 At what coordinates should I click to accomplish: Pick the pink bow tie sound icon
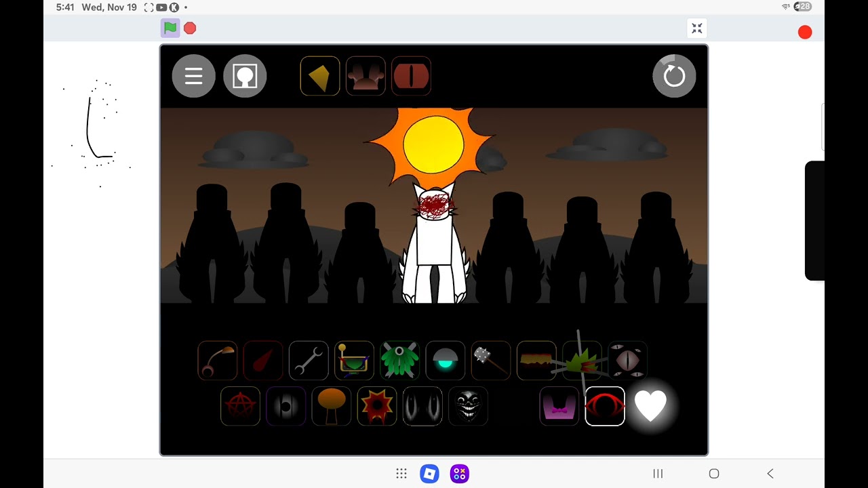pos(559,406)
